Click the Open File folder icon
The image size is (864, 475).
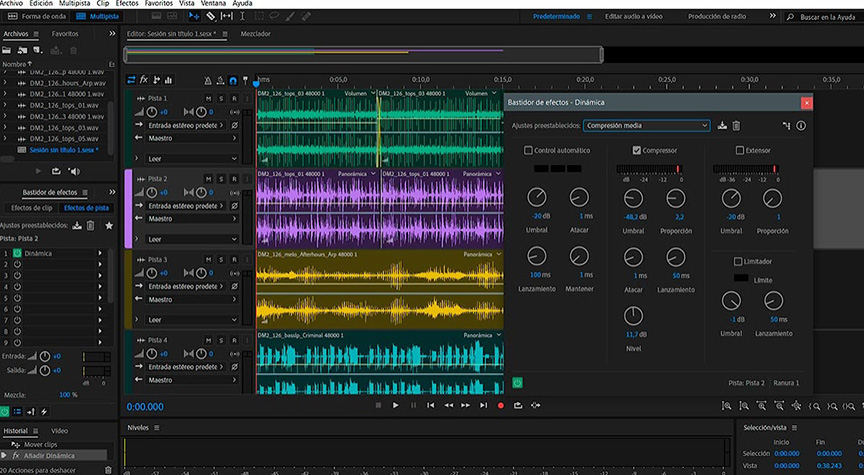click(8, 49)
